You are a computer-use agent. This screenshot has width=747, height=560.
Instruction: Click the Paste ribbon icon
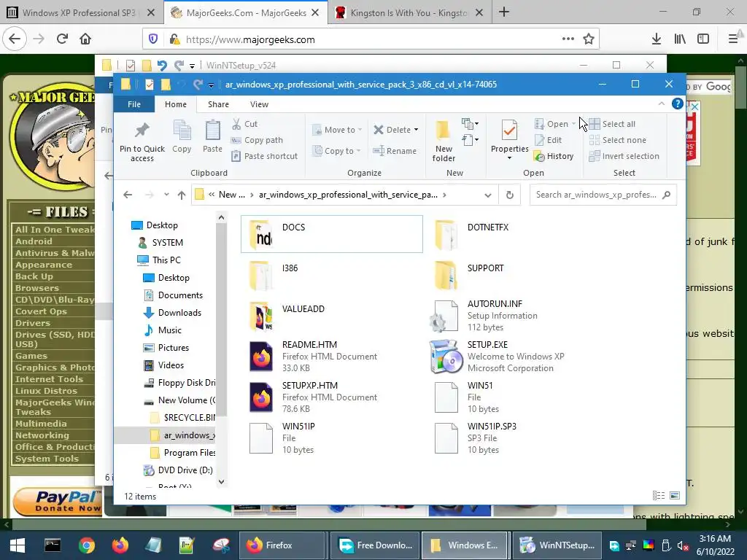point(212,136)
